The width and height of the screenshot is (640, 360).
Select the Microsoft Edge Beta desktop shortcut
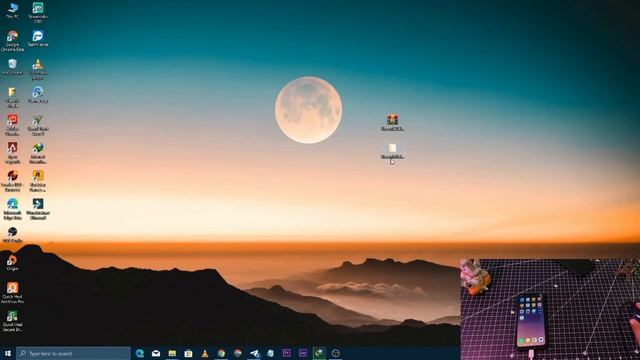12,209
